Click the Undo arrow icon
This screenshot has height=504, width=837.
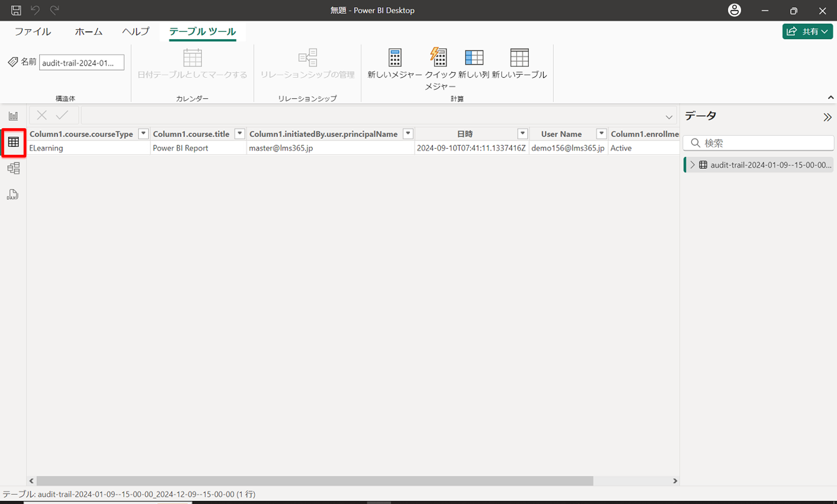(35, 10)
